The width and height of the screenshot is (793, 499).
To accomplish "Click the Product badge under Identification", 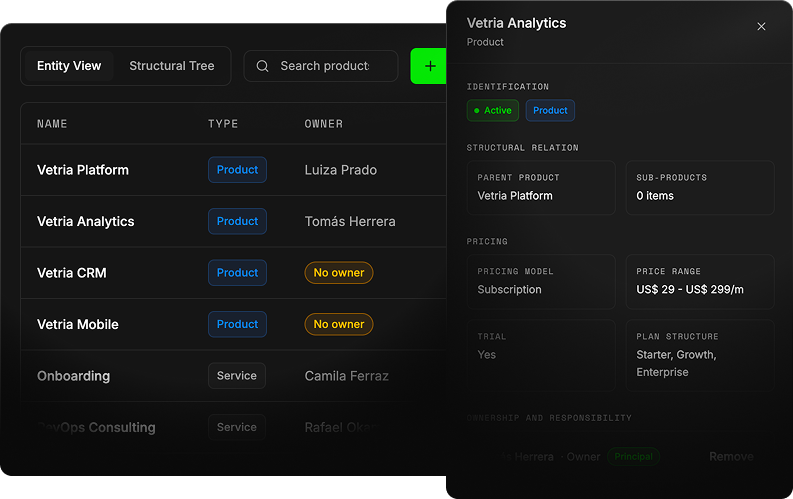I will point(550,110).
